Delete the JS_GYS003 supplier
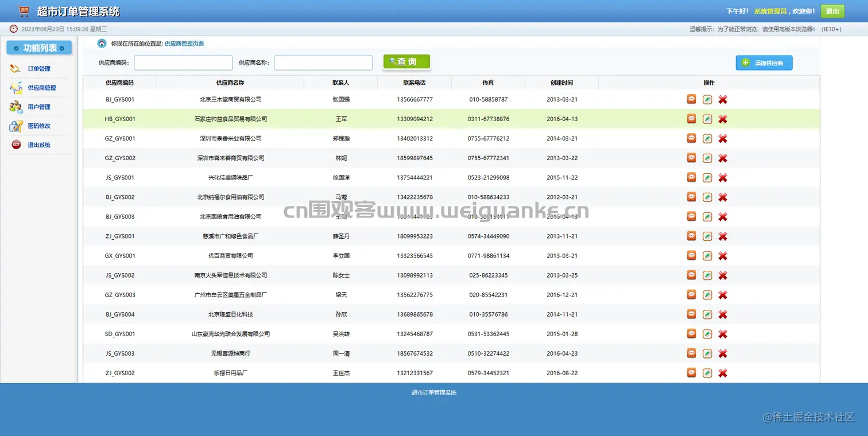The width and height of the screenshot is (868, 436). [723, 353]
